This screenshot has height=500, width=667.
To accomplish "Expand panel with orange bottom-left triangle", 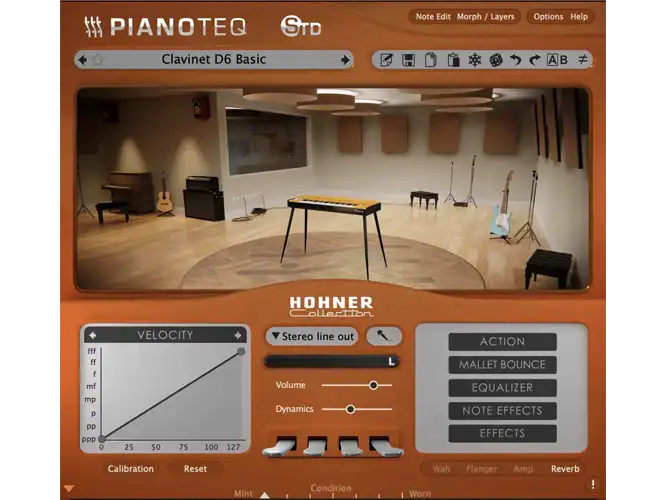I will click(69, 488).
